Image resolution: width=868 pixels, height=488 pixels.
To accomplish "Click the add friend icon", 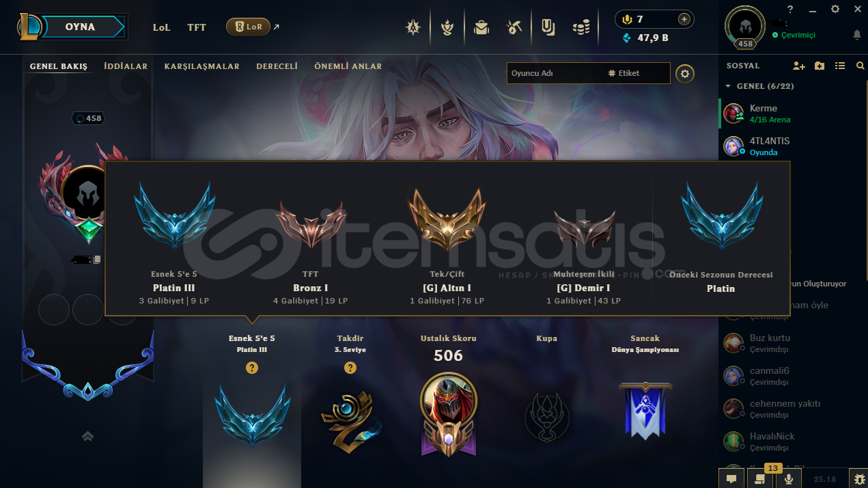I will (x=799, y=66).
